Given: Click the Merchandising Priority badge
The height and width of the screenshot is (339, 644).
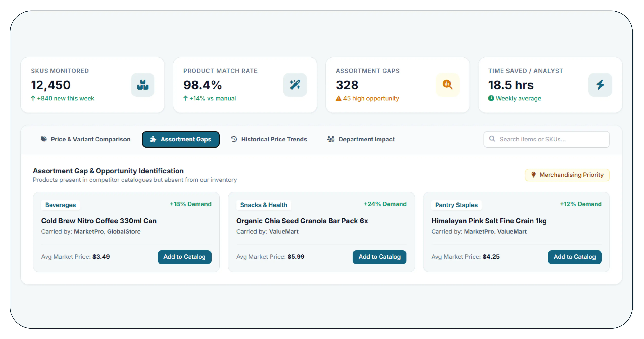Looking at the screenshot, I should (567, 175).
